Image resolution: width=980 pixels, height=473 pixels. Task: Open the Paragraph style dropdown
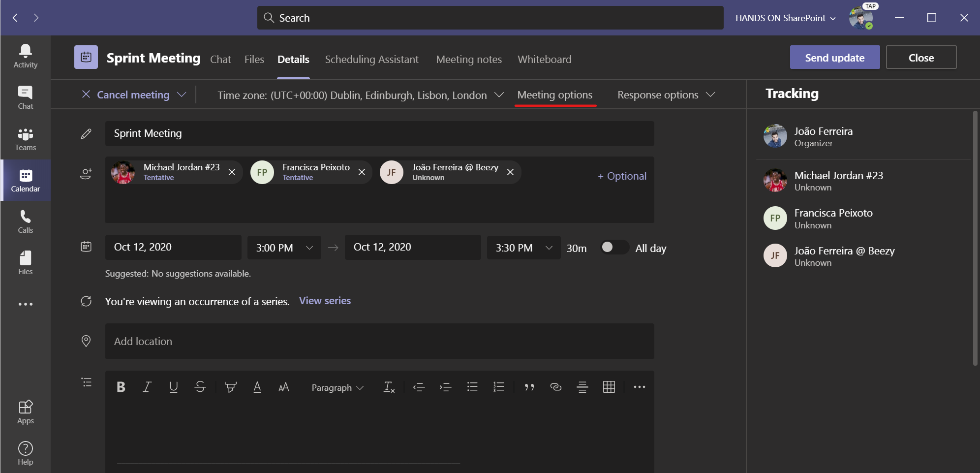[x=337, y=388]
